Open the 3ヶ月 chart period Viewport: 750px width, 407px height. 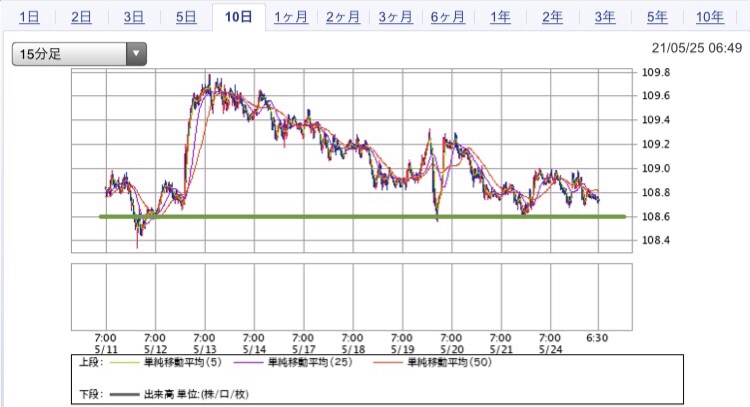tap(396, 17)
